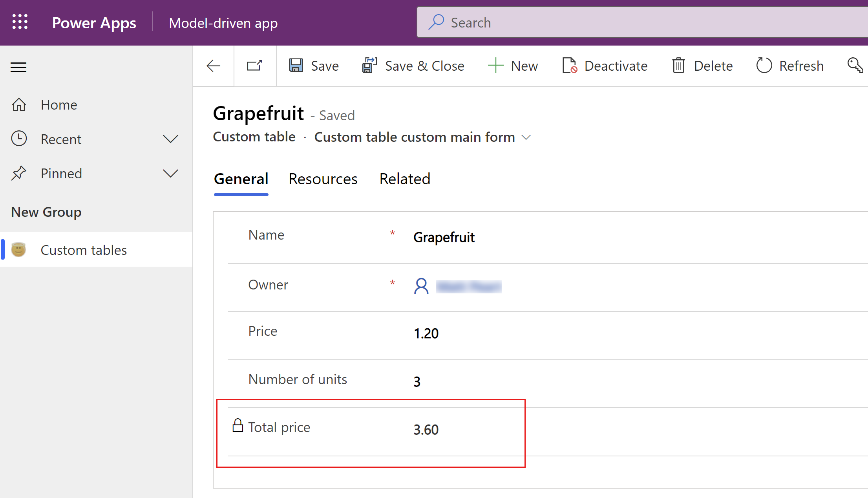Viewport: 868px width, 498px height.
Task: Switch to the Resources tab
Action: (x=323, y=178)
